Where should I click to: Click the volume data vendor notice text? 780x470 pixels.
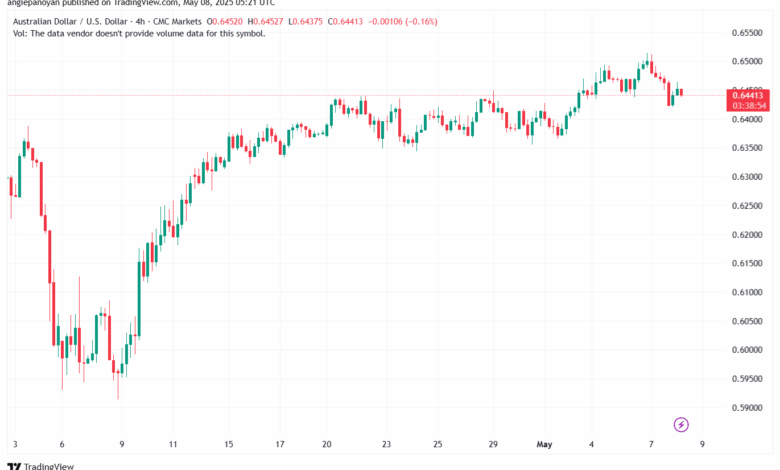(x=139, y=33)
